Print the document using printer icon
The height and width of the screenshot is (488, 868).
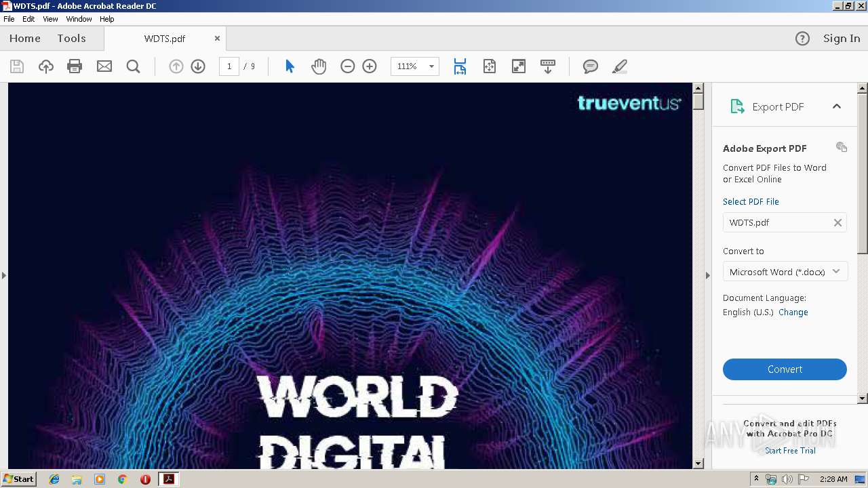click(x=75, y=66)
